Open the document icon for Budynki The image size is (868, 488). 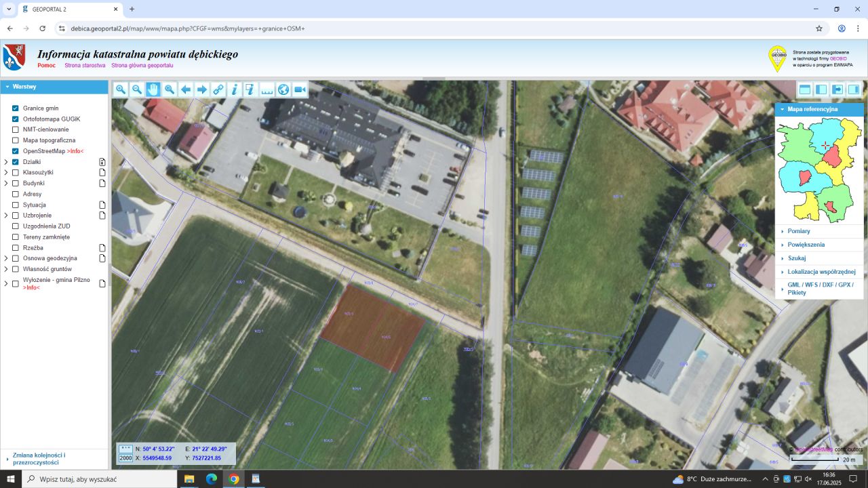click(102, 183)
